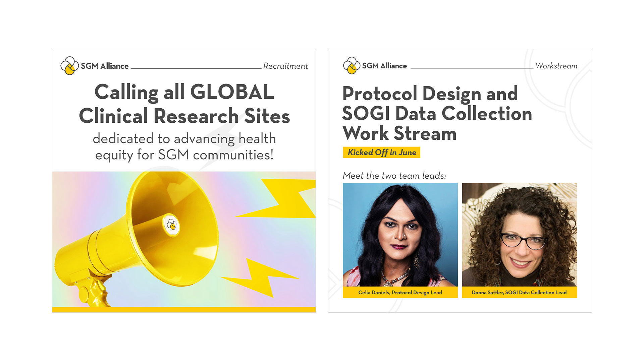Image resolution: width=644 pixels, height=362 pixels.
Task: Click the 'SGM Alliance' text on right card
Action: [x=384, y=66]
